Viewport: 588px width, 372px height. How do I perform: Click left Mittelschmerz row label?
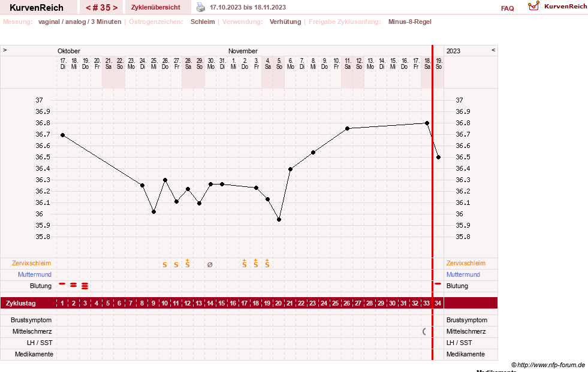click(x=32, y=331)
